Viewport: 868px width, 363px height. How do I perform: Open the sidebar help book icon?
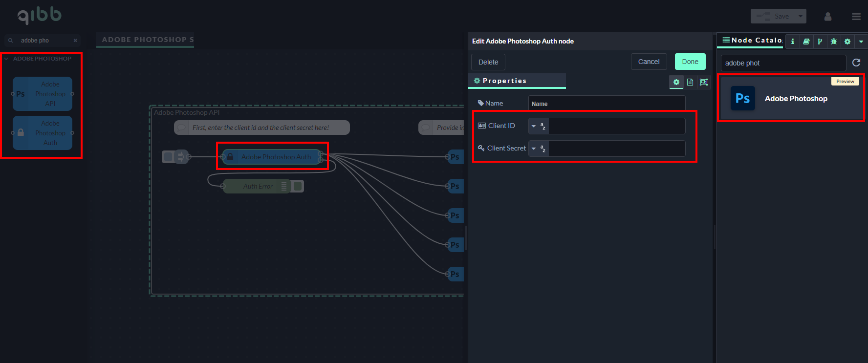806,42
